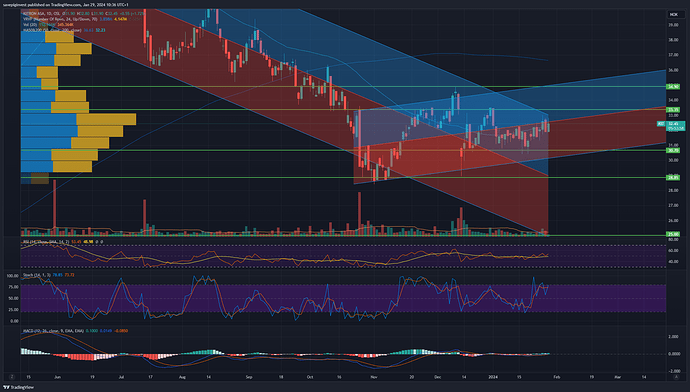690x392 pixels.
Task: Click the timezone icon left of time axis
Action: 12,377
